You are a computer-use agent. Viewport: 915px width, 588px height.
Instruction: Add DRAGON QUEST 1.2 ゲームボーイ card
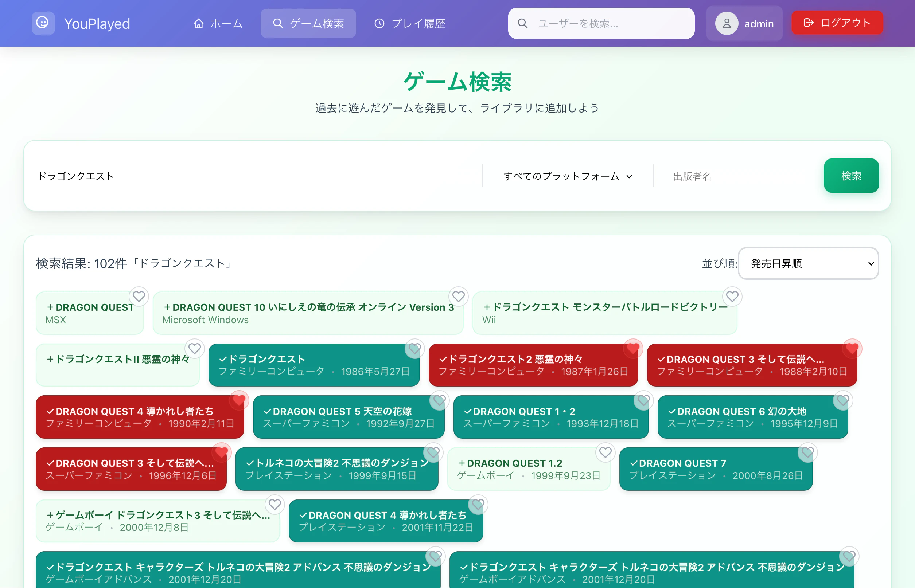pos(529,469)
